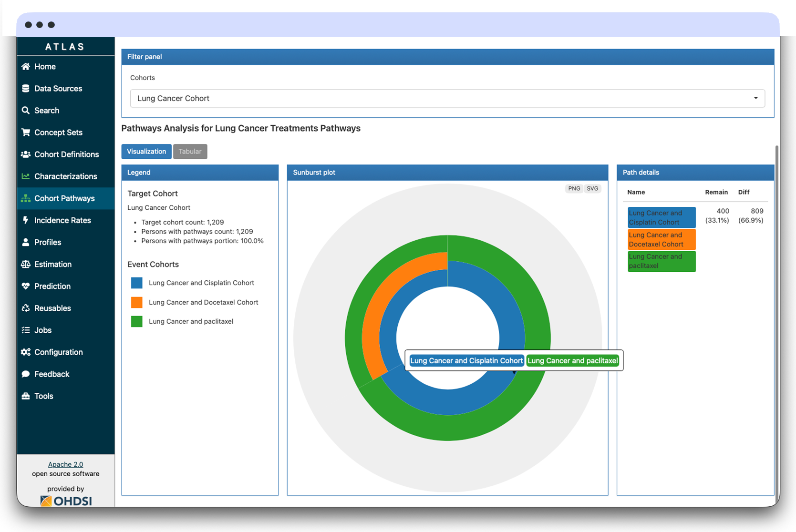Click the Diff value 809 (66.9%)
The width and height of the screenshot is (796, 532).
tap(751, 215)
